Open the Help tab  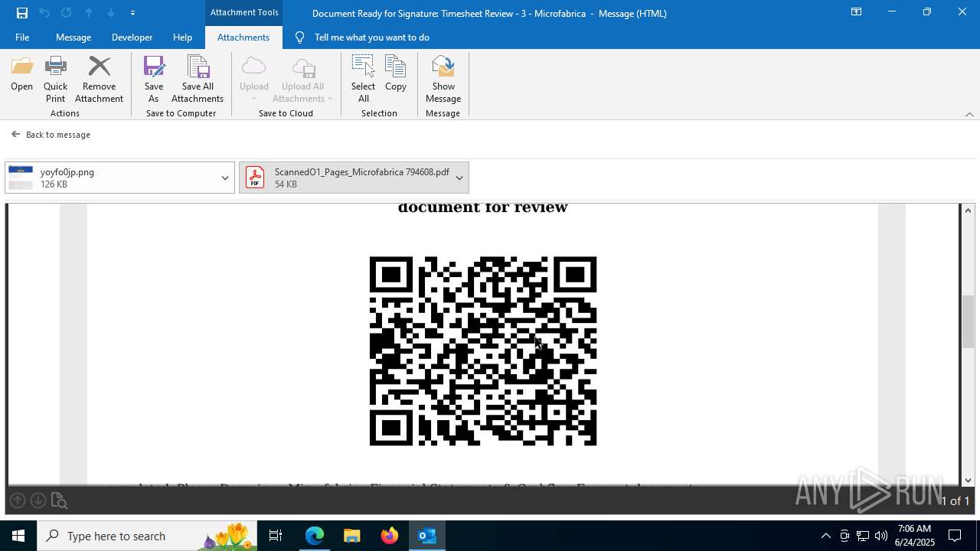coord(182,37)
